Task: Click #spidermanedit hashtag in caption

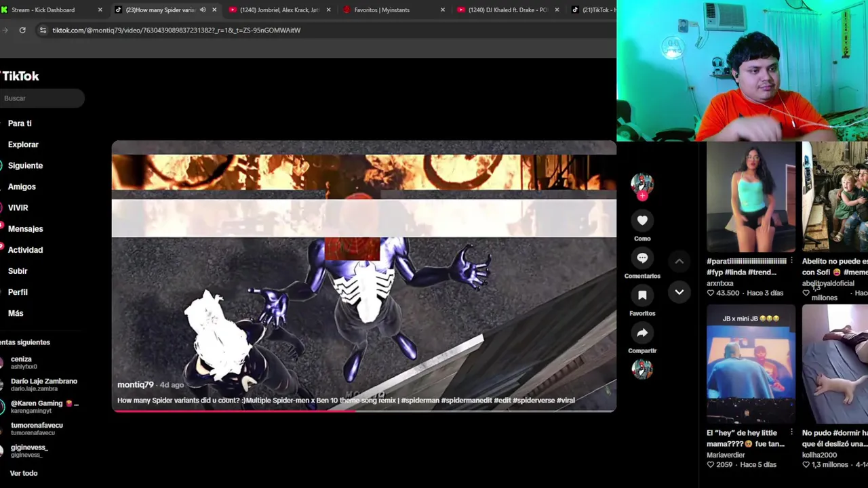Action: coord(467,400)
